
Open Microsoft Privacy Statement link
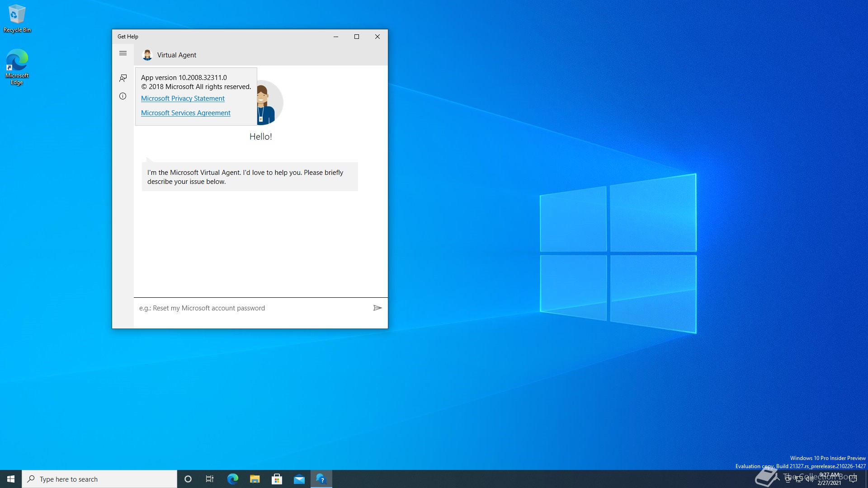point(183,99)
